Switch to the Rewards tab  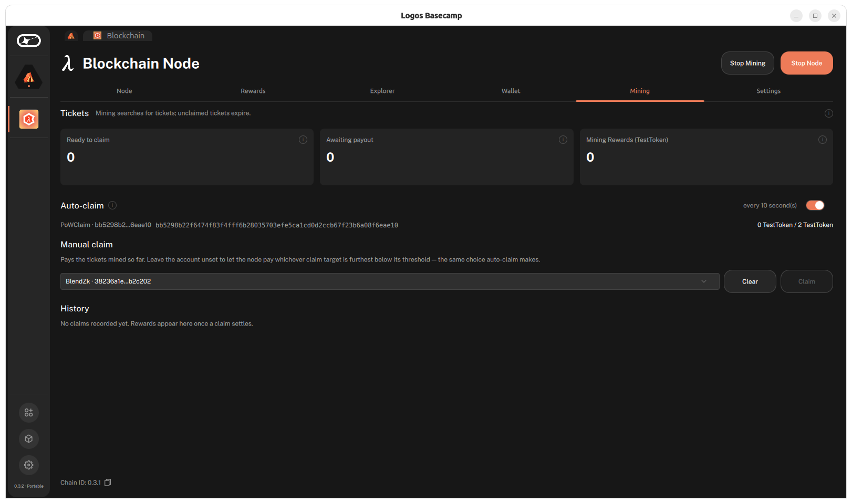(x=253, y=91)
